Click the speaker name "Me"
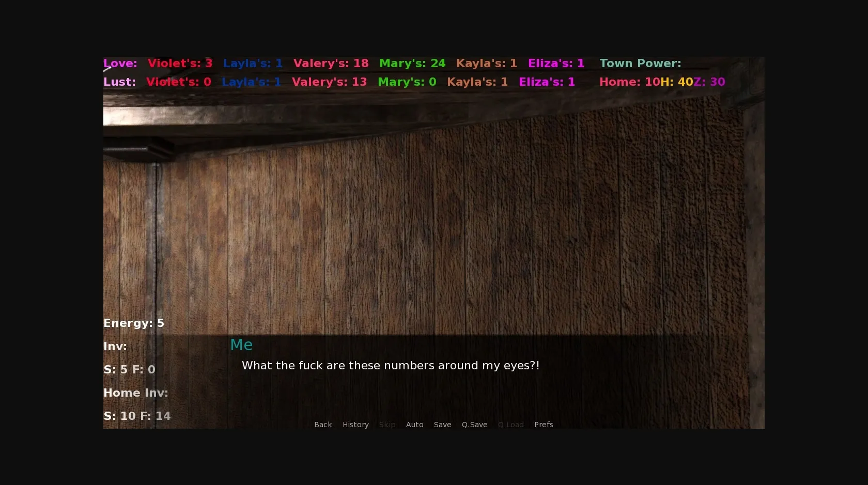Screen dimensions: 868x485 (241, 345)
